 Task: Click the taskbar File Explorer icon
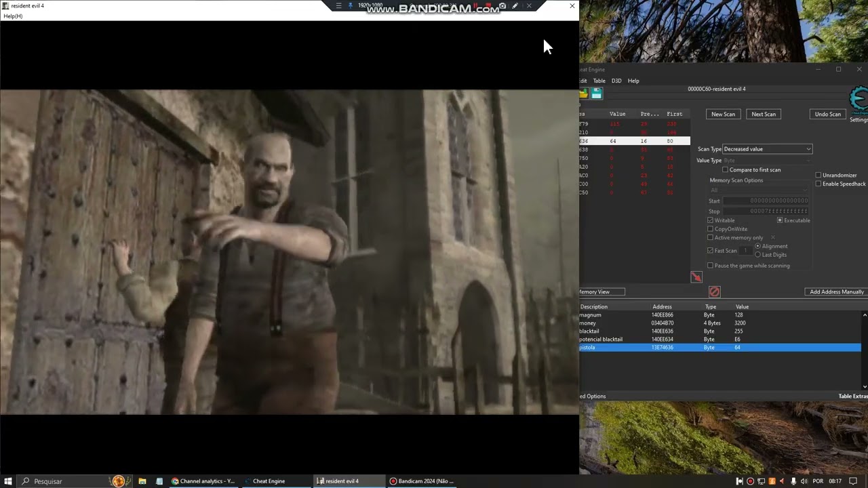click(x=142, y=481)
